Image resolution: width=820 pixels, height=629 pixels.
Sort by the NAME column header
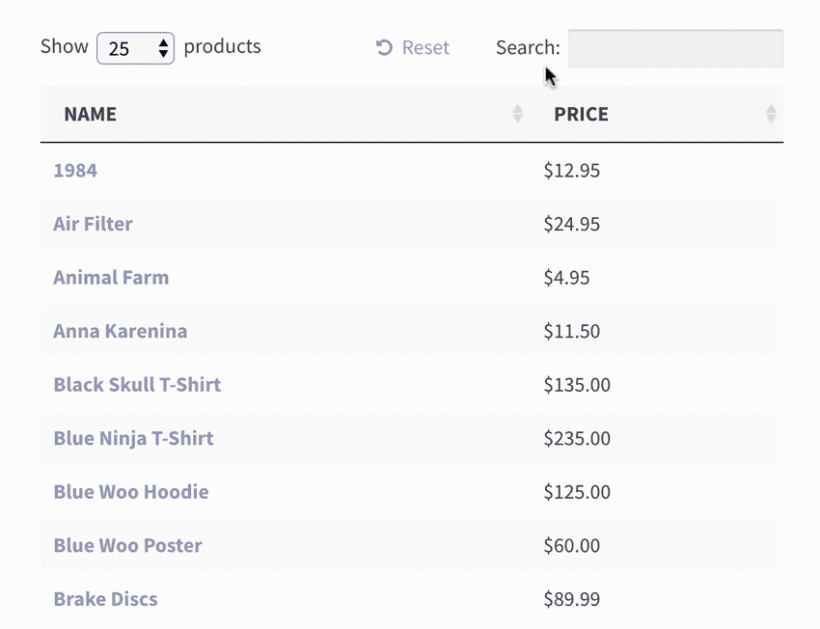pos(287,114)
